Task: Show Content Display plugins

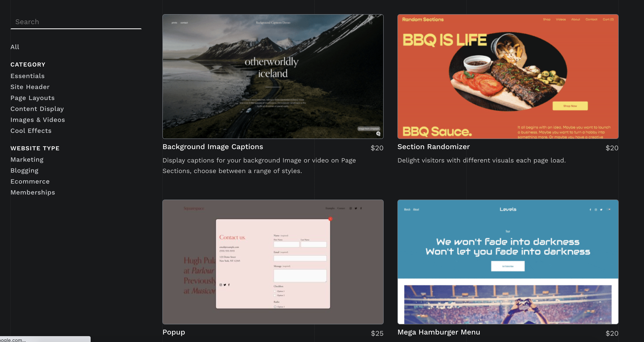Action: [x=37, y=109]
